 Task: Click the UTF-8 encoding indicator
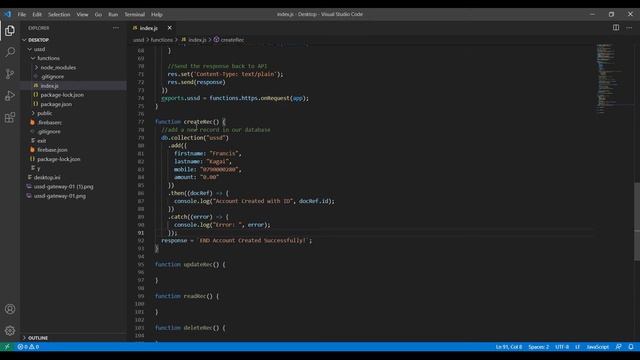tap(562, 347)
